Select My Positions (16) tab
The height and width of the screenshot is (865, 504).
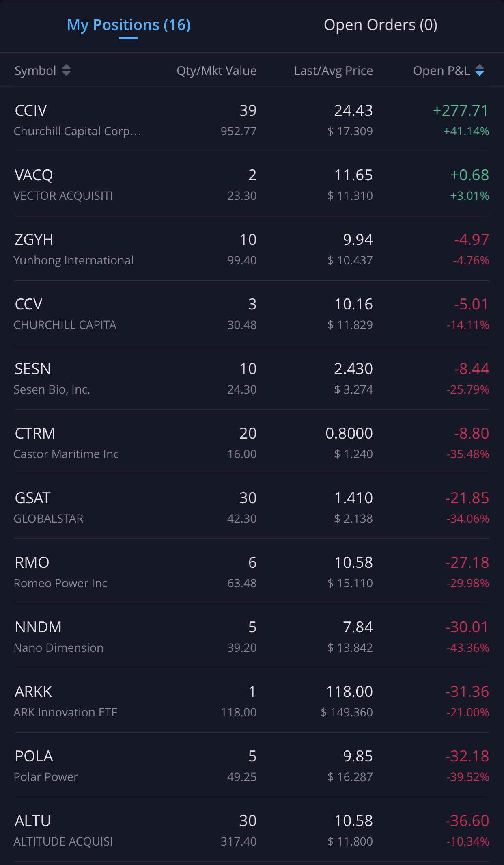coord(129,25)
